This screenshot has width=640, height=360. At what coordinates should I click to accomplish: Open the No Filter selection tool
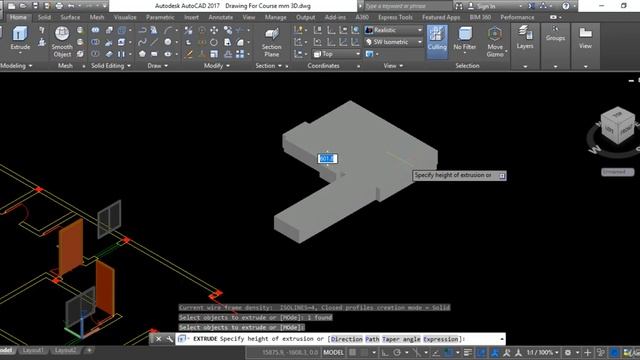pyautogui.click(x=464, y=38)
